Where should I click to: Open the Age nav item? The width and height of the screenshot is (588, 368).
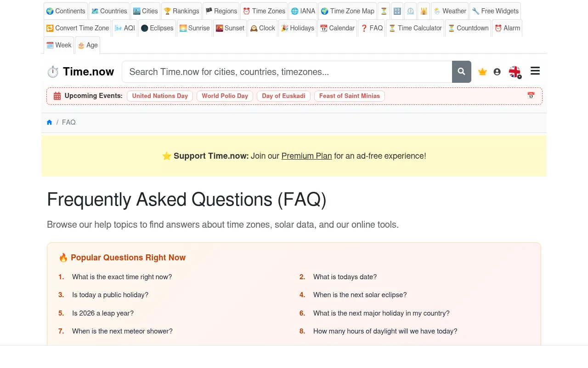point(87,45)
